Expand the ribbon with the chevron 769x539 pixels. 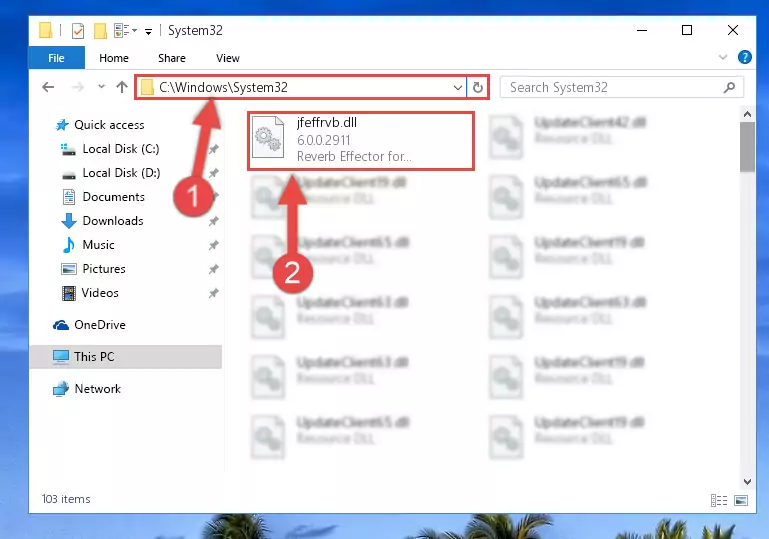[723, 57]
